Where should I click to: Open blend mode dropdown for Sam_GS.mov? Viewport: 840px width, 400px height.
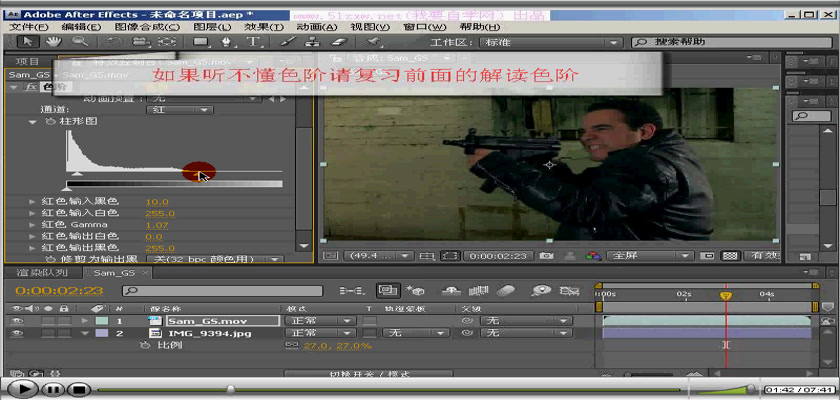click(x=320, y=321)
